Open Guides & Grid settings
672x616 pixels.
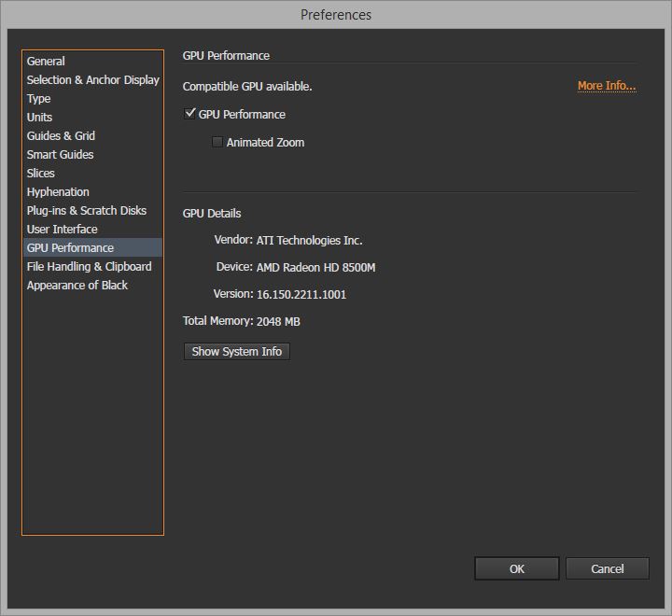(x=92, y=136)
